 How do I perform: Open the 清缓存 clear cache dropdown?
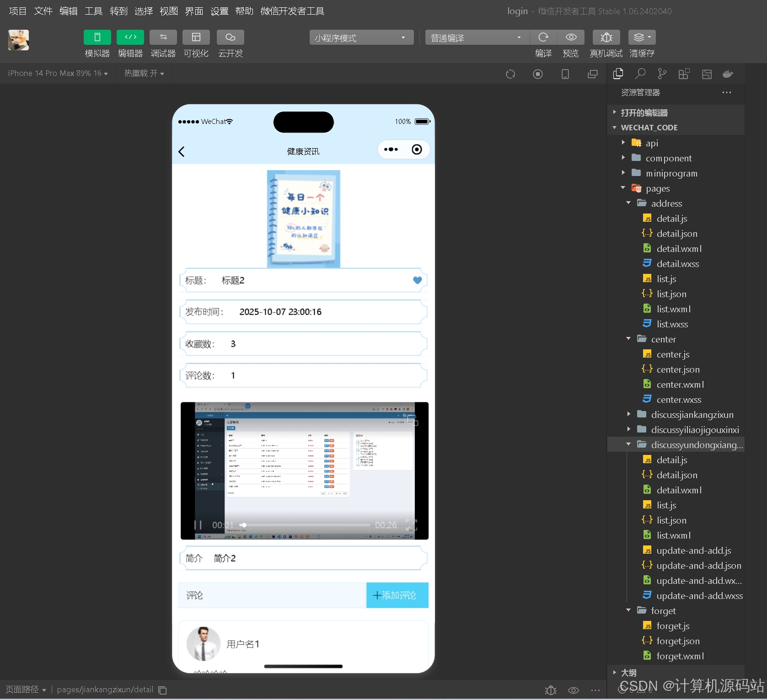(642, 37)
